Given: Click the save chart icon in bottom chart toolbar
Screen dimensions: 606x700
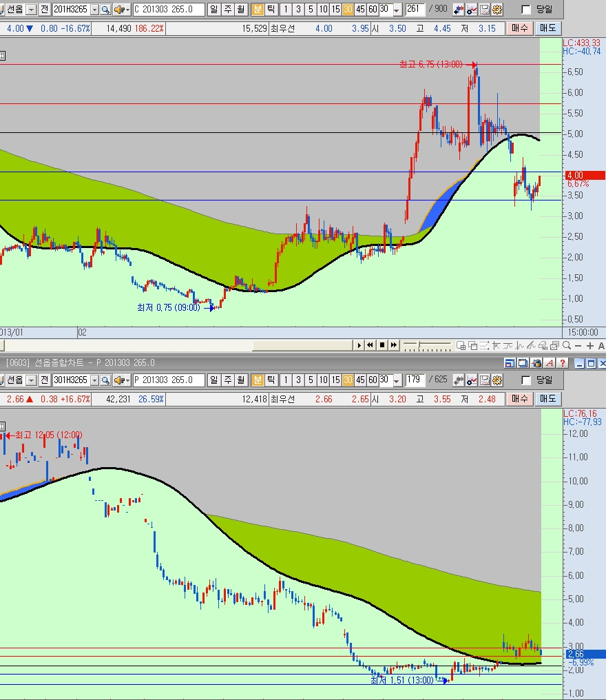Looking at the screenshot, I should 485,380.
